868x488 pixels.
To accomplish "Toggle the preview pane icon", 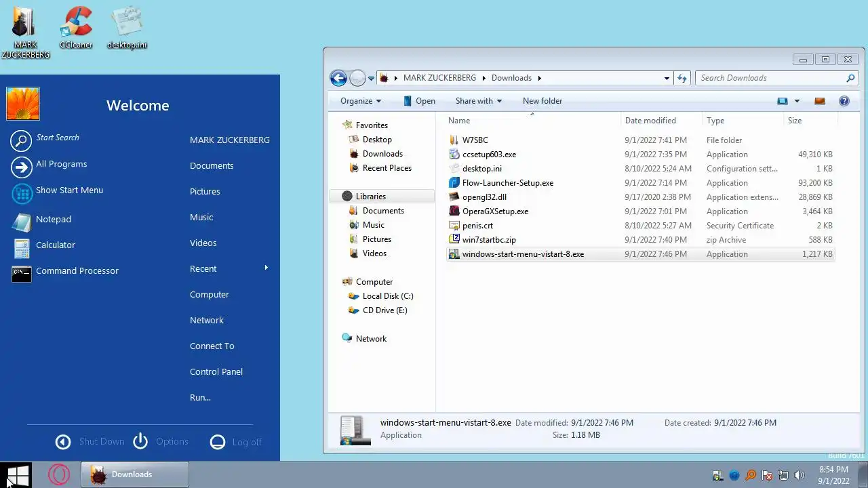I will pyautogui.click(x=820, y=101).
